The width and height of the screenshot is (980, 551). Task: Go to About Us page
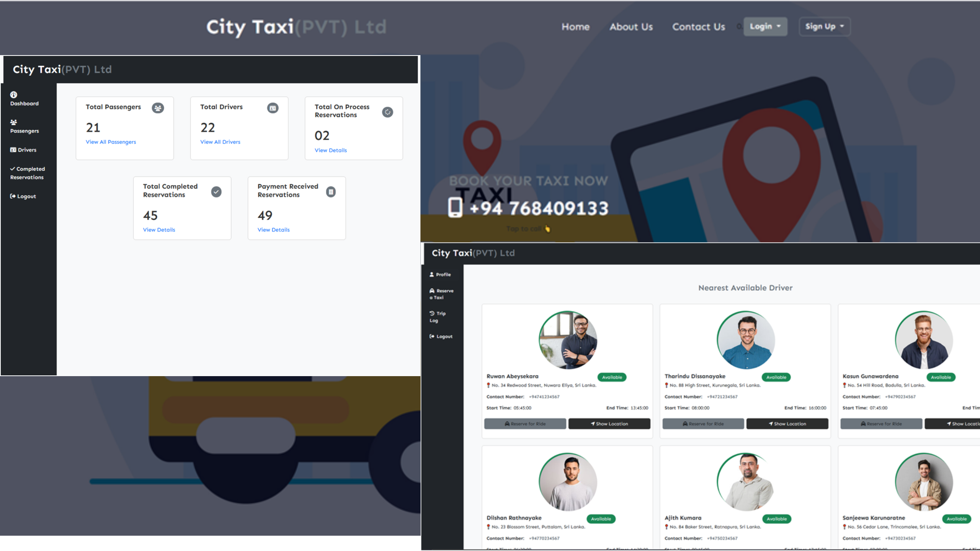click(x=631, y=27)
